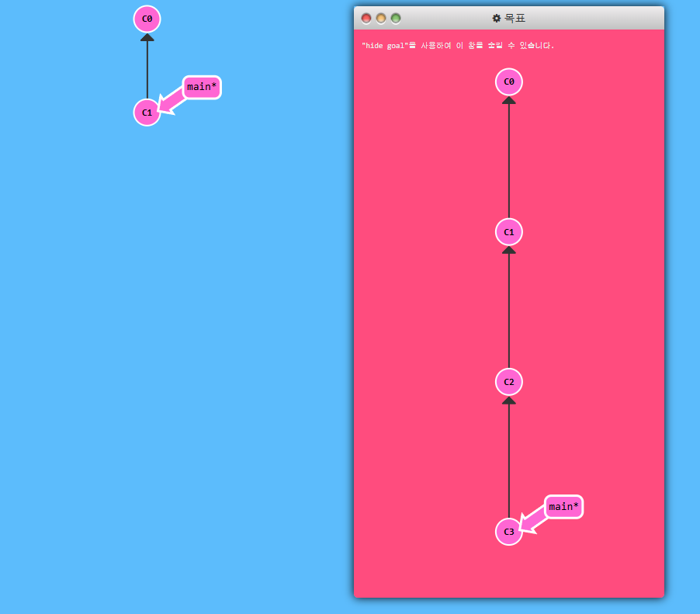Click the gear icon in goal title bar

(x=497, y=19)
